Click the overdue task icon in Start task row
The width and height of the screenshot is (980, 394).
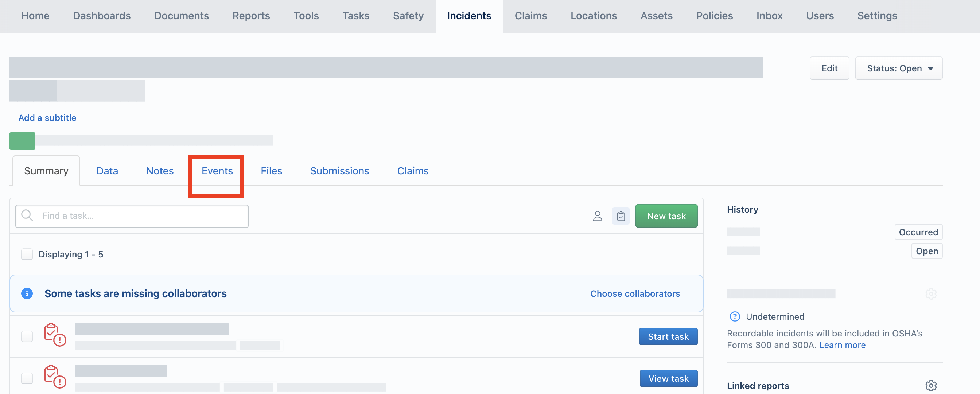click(x=55, y=335)
